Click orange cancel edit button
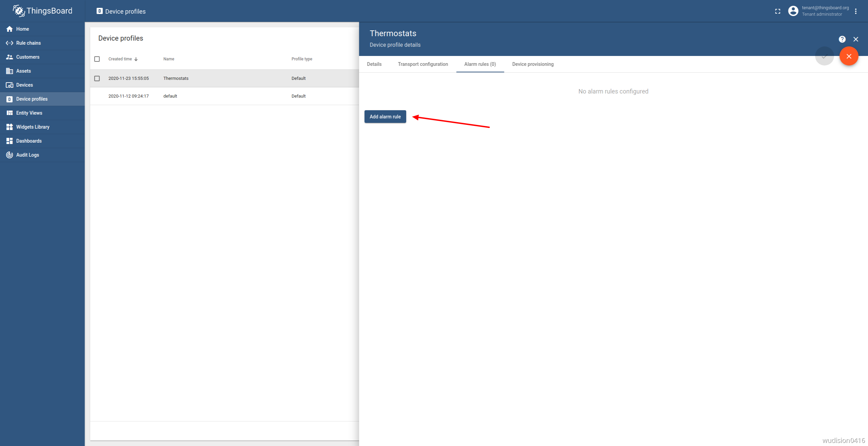868x446 pixels. pyautogui.click(x=849, y=56)
